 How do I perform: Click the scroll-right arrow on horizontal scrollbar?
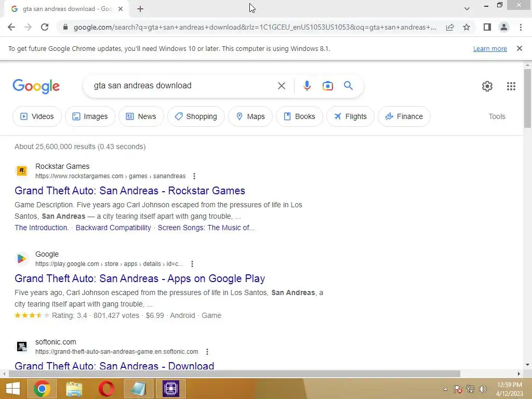tap(519, 374)
